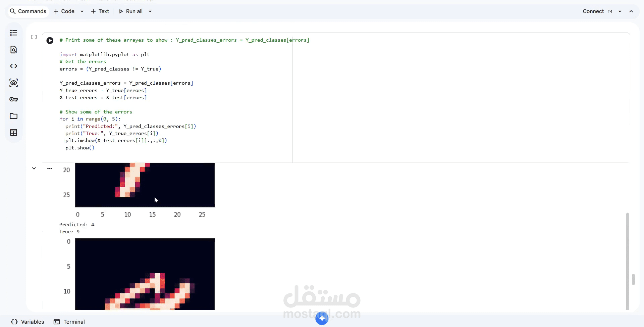The width and height of the screenshot is (644, 327).
Task: Click the empty cell execution brackets
Action: click(34, 37)
